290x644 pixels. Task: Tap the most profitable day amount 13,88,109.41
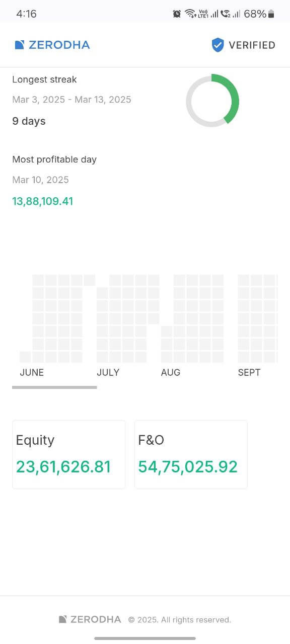[x=43, y=201]
